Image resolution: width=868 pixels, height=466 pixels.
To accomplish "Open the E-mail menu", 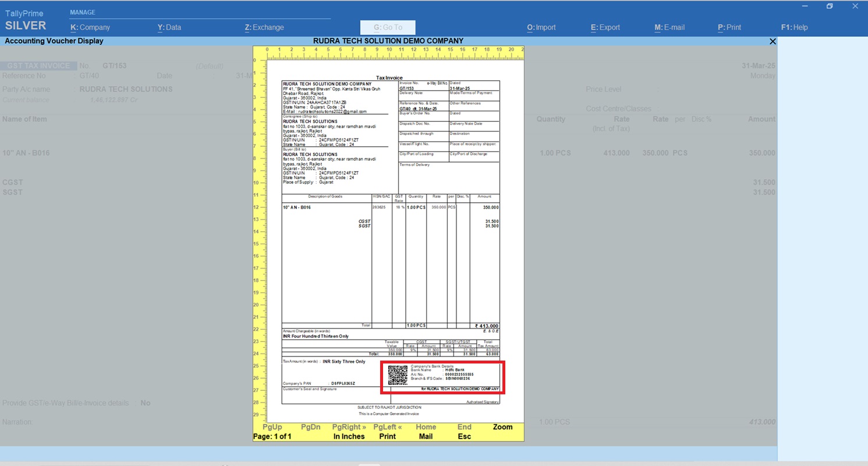I will [x=669, y=27].
